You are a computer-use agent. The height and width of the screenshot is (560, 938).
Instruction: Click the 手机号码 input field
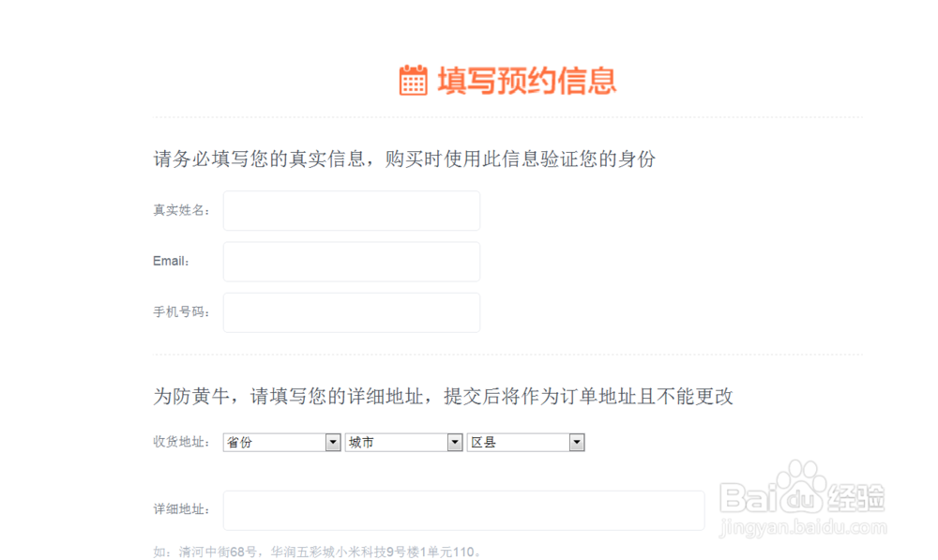351,311
